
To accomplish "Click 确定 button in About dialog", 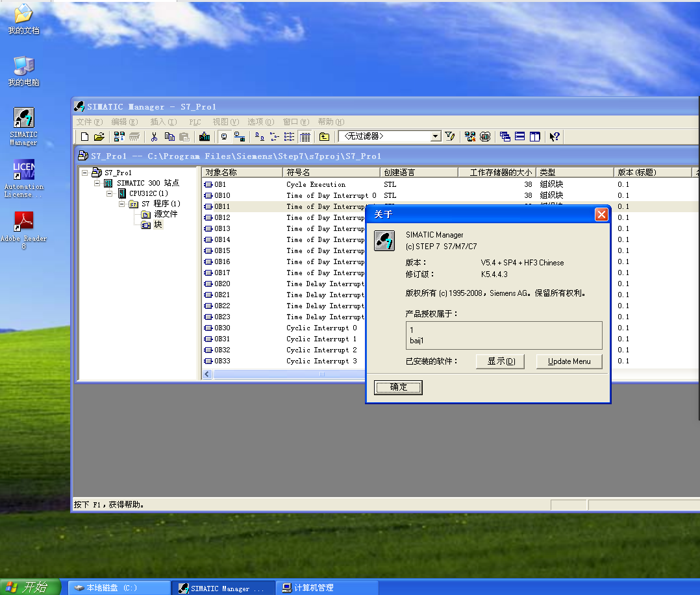I will coord(398,387).
